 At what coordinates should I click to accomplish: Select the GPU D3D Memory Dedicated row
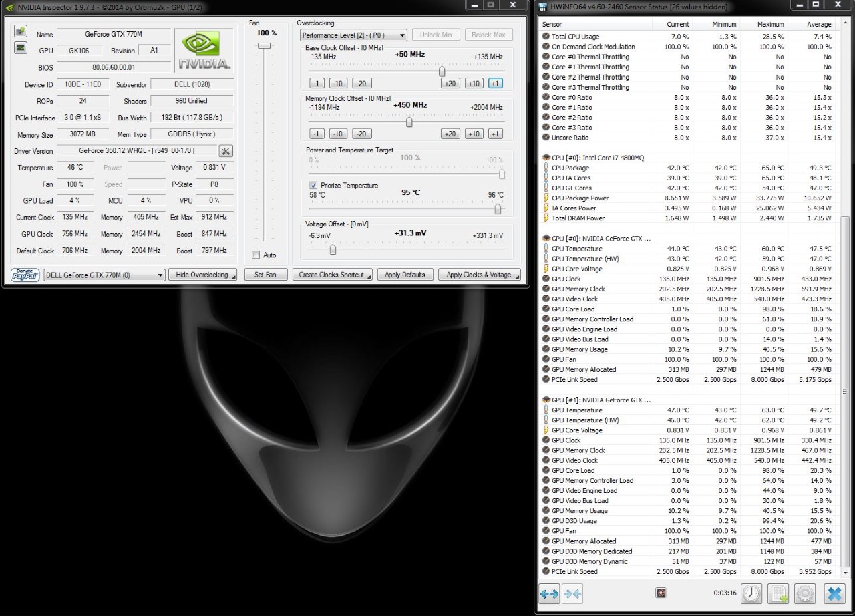pyautogui.click(x=689, y=551)
